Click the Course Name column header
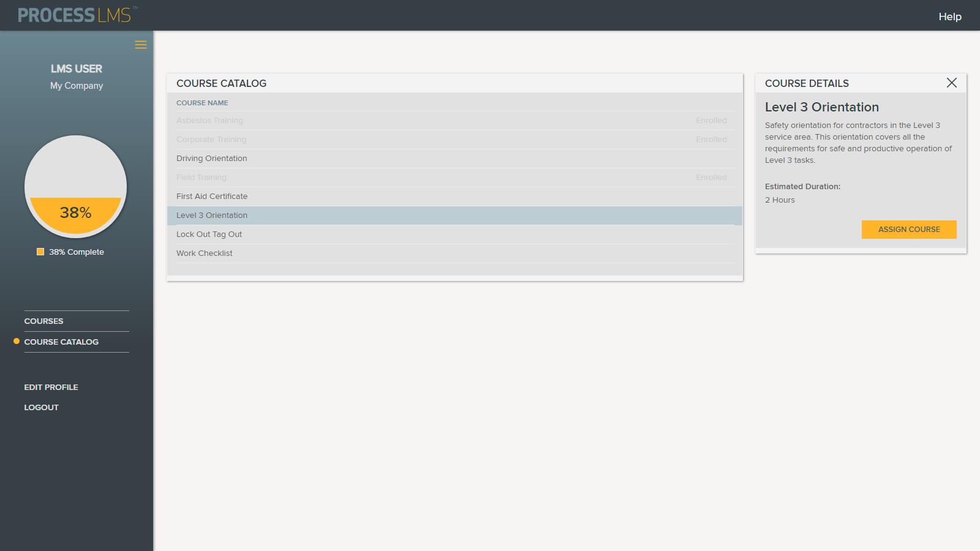 click(x=202, y=103)
